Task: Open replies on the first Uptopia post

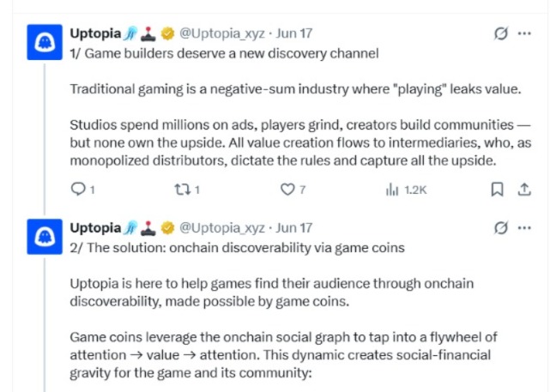Action: point(82,190)
